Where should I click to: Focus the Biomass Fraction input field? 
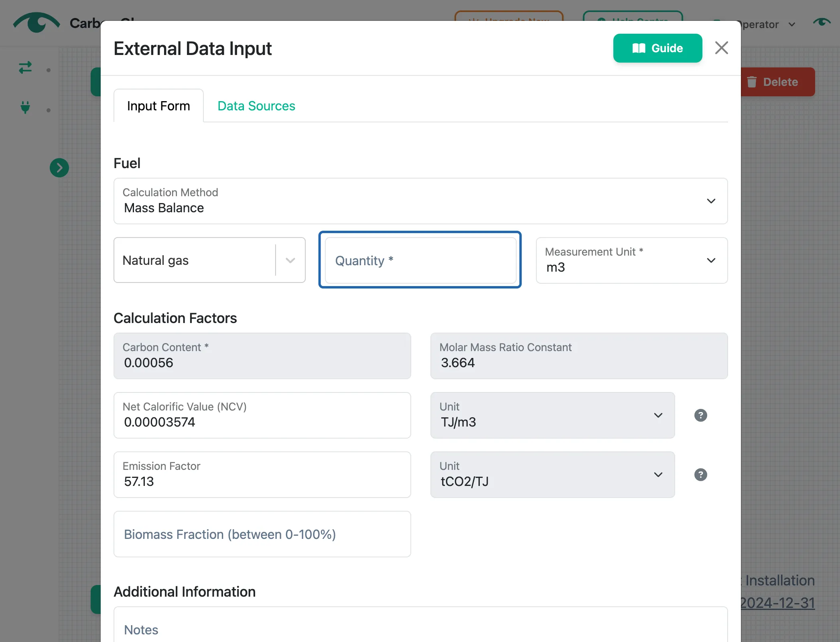[x=262, y=534]
